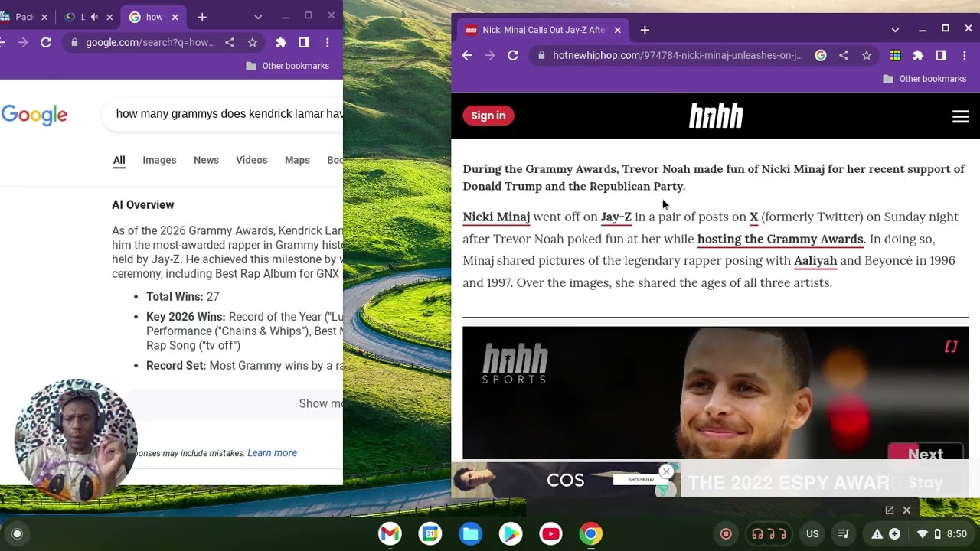Open Other bookmarks folder in the hotnewhiphop window
Screen dimensions: 980x551
pyautogui.click(x=924, y=79)
